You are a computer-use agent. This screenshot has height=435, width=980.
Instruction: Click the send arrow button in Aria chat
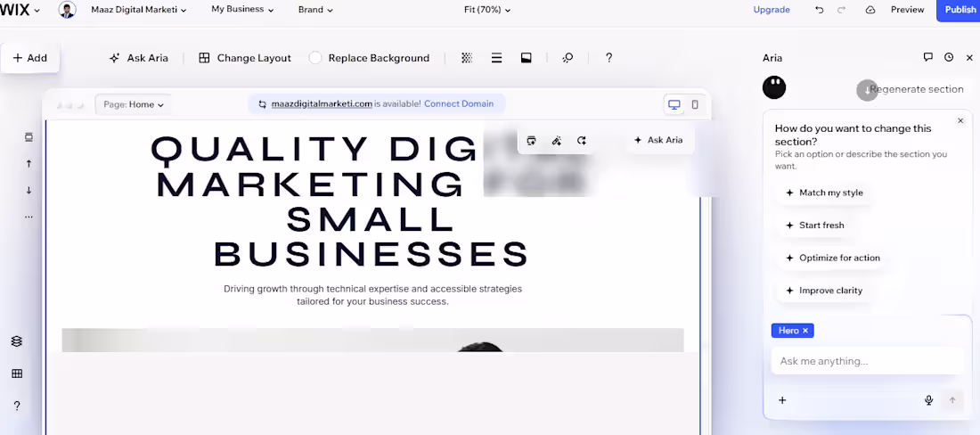952,400
